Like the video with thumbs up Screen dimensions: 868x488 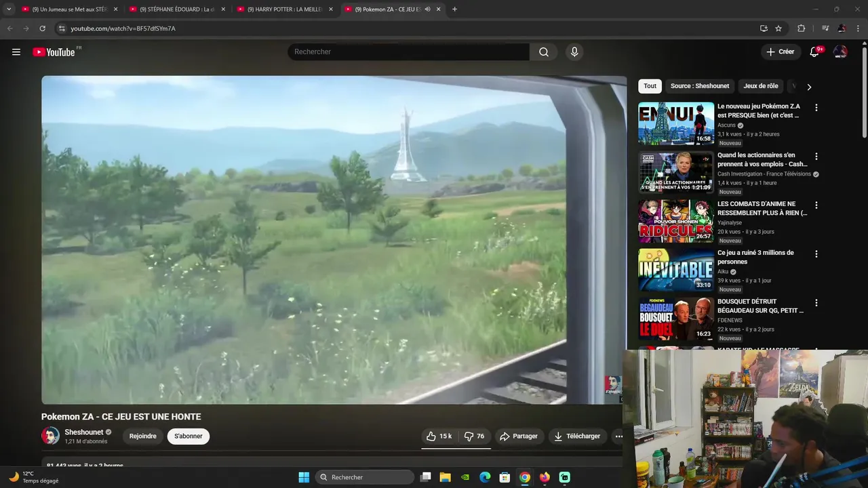coord(439,436)
